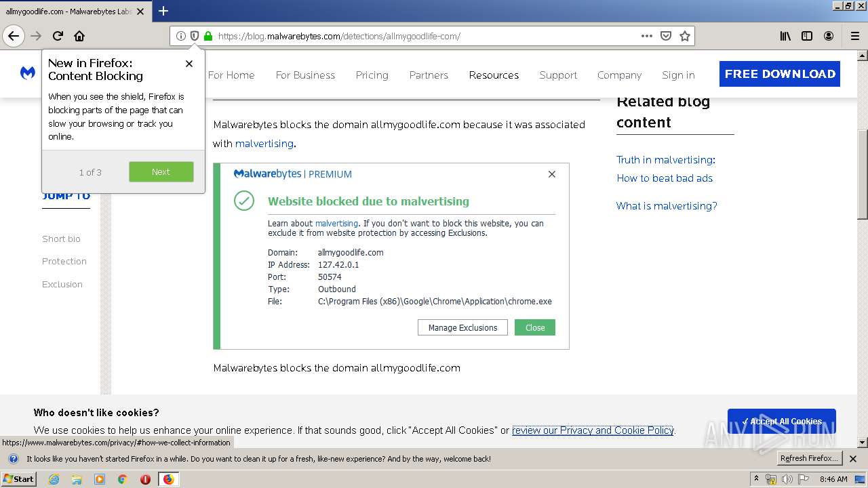Open the Firefox hamburger menu
The image size is (868, 488).
pos(855,36)
